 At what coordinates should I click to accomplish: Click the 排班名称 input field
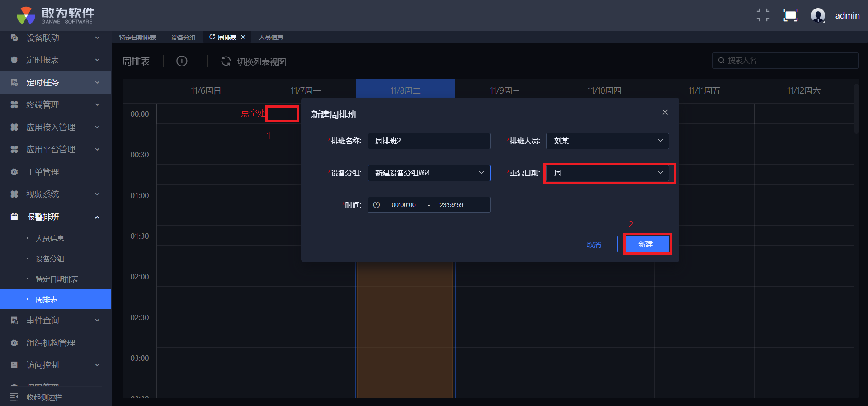point(429,141)
